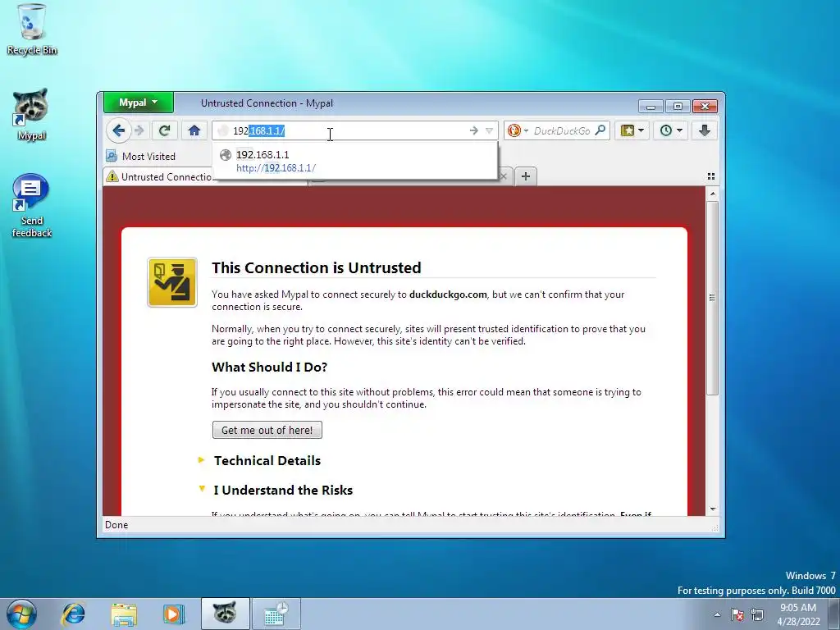Expand the Technical Details section
This screenshot has width=840, height=630.
(x=267, y=461)
